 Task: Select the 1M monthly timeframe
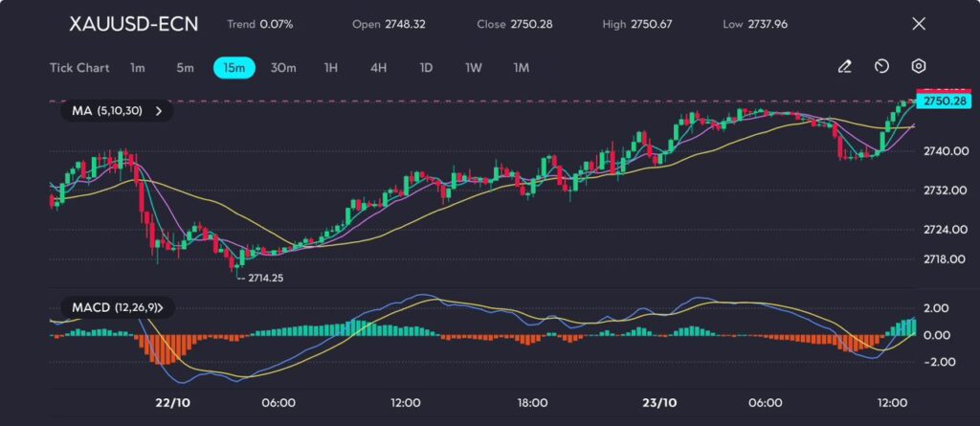[521, 68]
